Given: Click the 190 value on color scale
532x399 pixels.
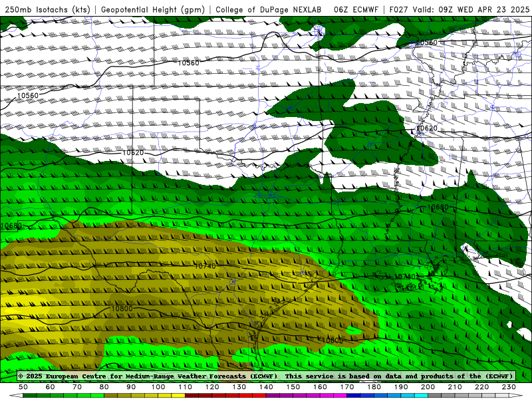Looking at the screenshot, I should coord(401,387).
